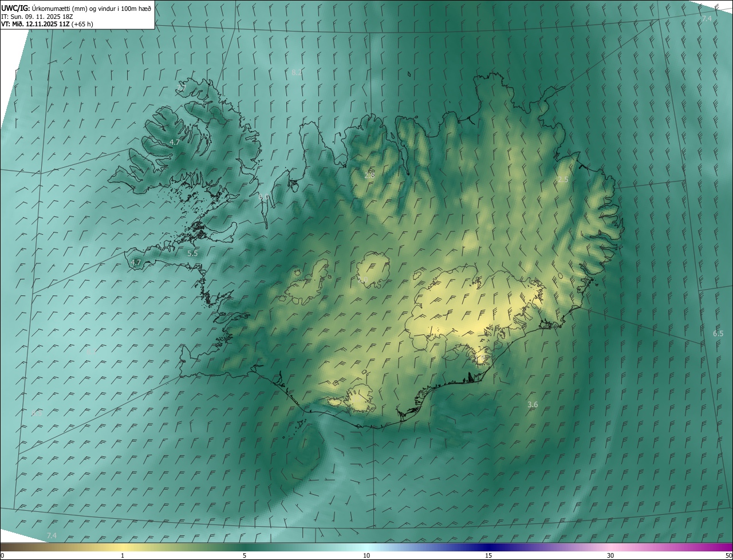Click the colorbar tick label "15"
This screenshot has height=560, width=733.
pyautogui.click(x=488, y=556)
